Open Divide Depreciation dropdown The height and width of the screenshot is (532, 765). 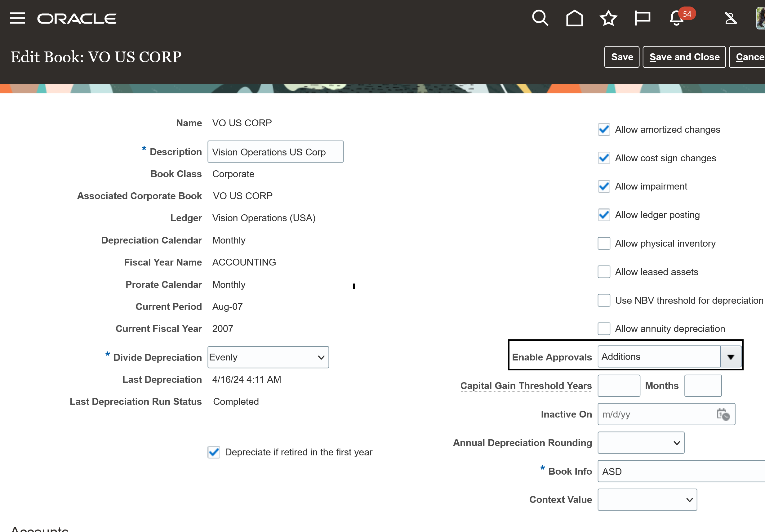[x=268, y=357]
